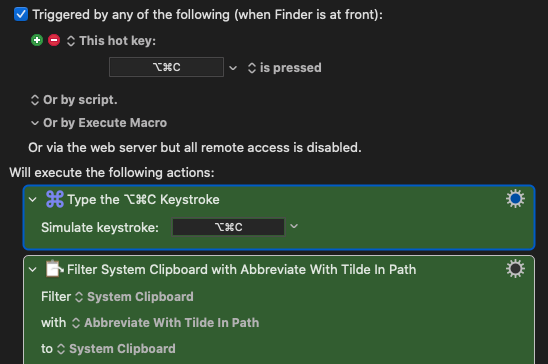This screenshot has width=548, height=364.
Task: Change the is pressed popup option
Action: coord(284,68)
